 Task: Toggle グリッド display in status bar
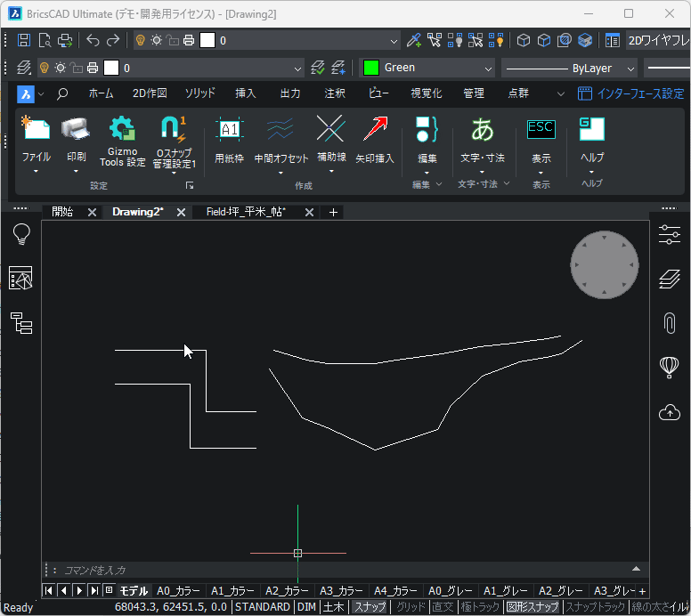411,607
